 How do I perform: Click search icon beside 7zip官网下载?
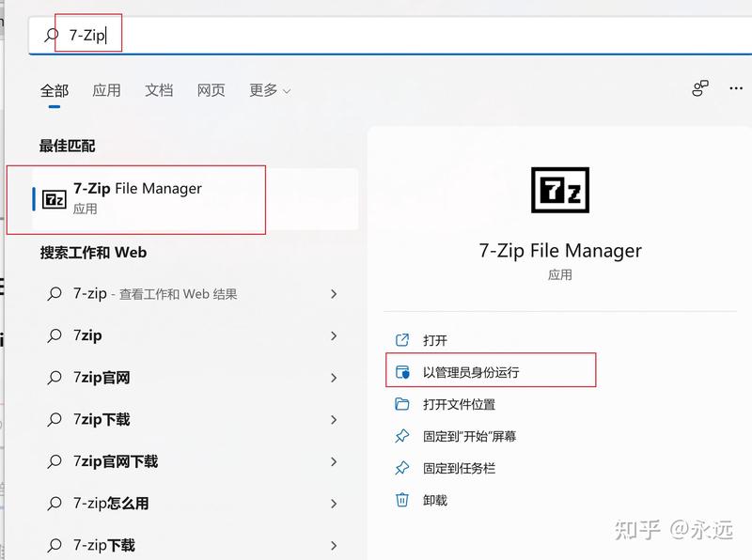pyautogui.click(x=55, y=461)
